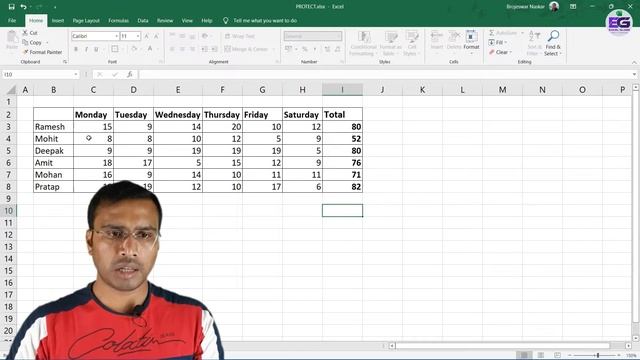Switch to the Review tab
The image size is (640, 360).
[165, 20]
